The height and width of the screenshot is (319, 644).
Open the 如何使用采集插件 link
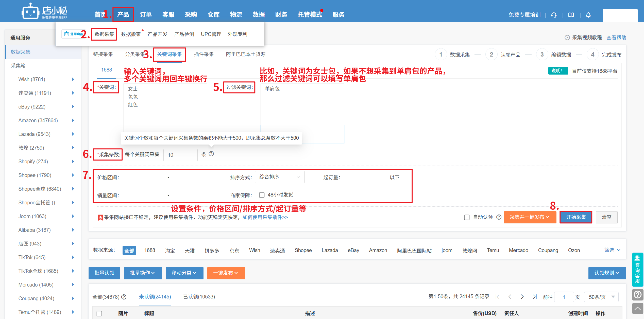(x=265, y=217)
